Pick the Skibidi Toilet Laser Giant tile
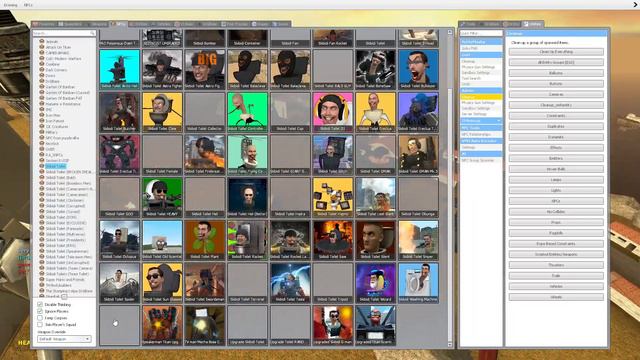The image size is (640, 360). click(x=375, y=197)
